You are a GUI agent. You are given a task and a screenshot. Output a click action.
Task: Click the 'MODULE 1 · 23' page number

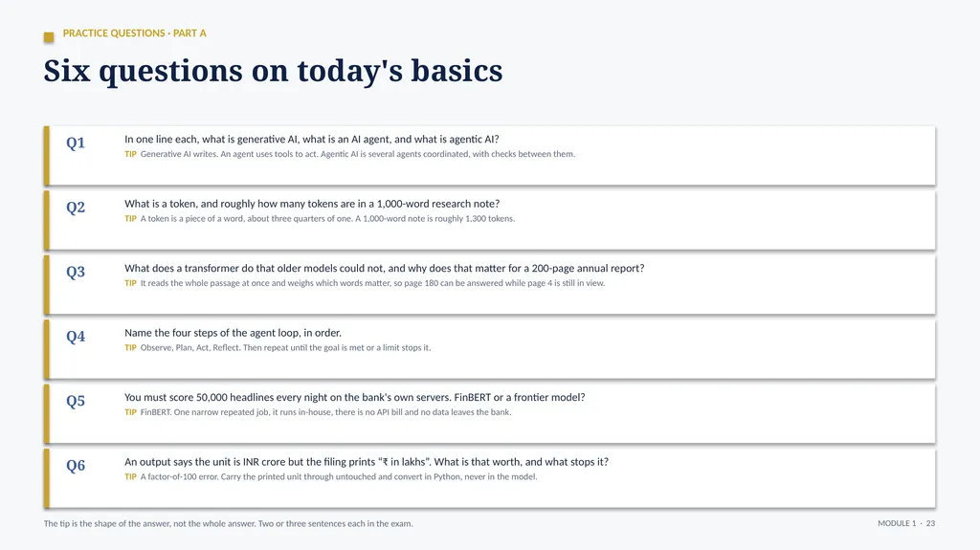click(x=906, y=524)
